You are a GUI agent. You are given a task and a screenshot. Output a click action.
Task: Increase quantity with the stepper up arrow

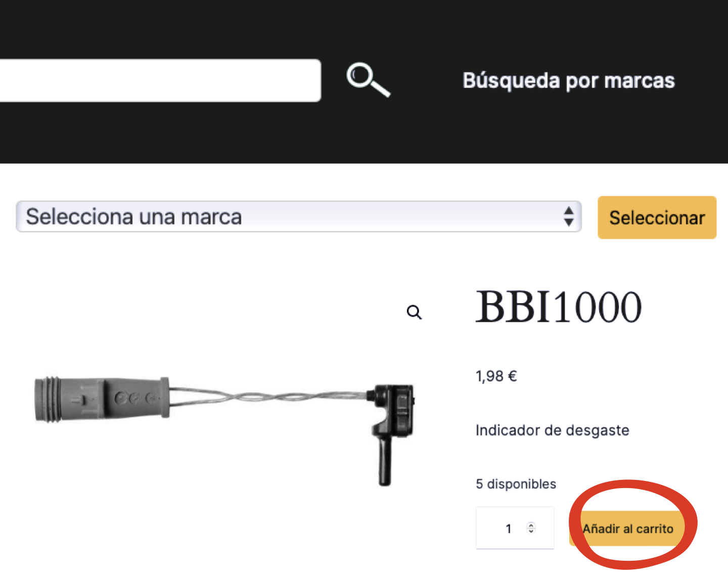531,524
